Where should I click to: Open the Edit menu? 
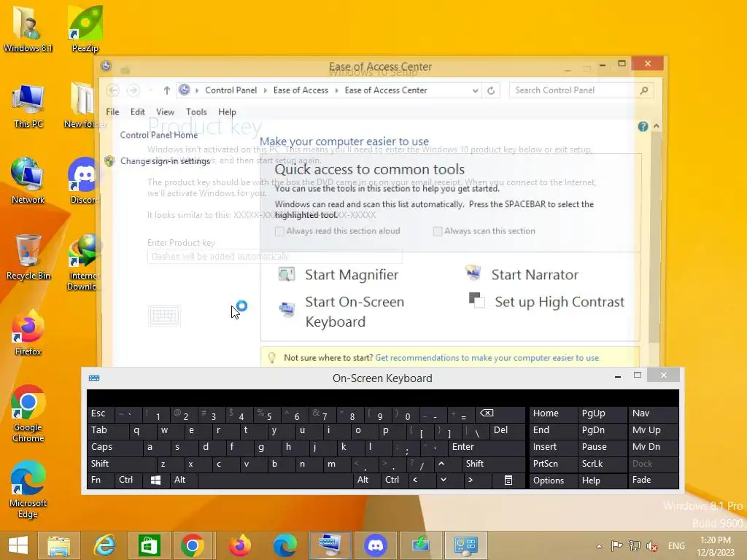(138, 112)
